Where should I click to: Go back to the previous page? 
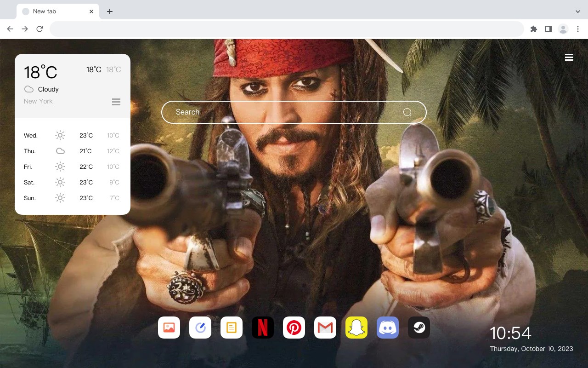10,29
